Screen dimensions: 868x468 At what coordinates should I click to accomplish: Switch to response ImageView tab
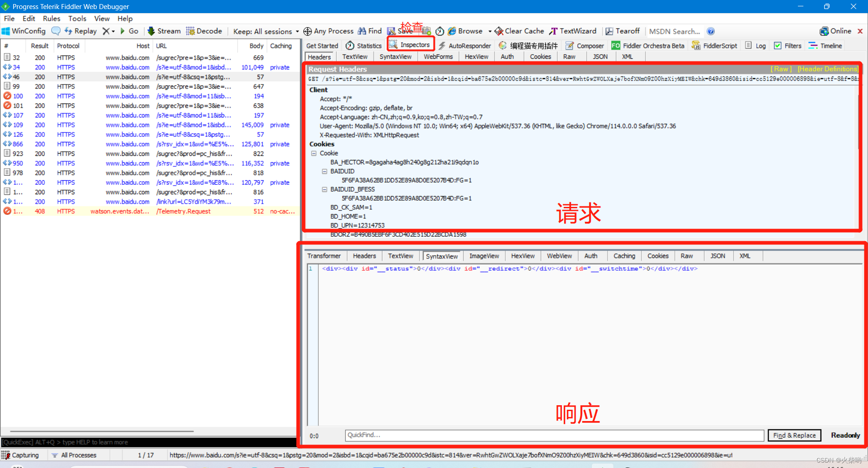[484, 256]
